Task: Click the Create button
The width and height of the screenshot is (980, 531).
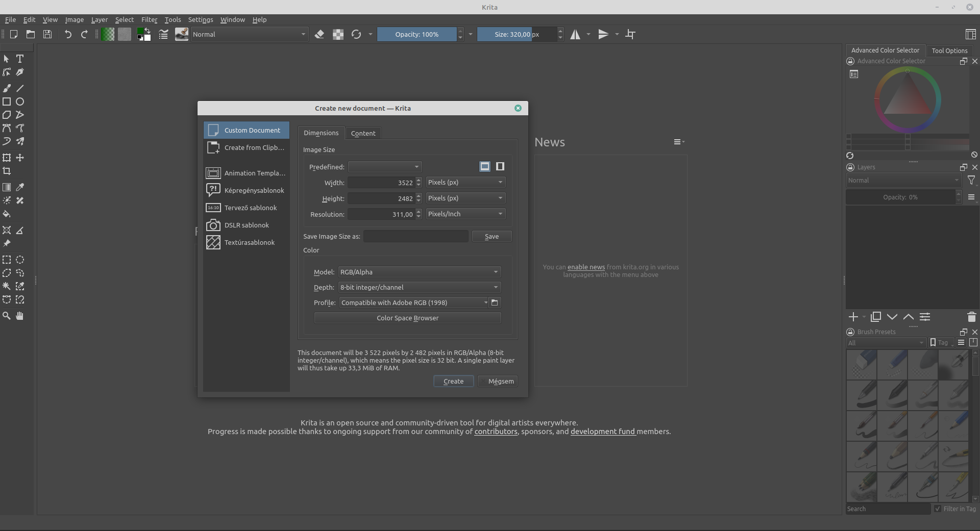Action: click(453, 381)
